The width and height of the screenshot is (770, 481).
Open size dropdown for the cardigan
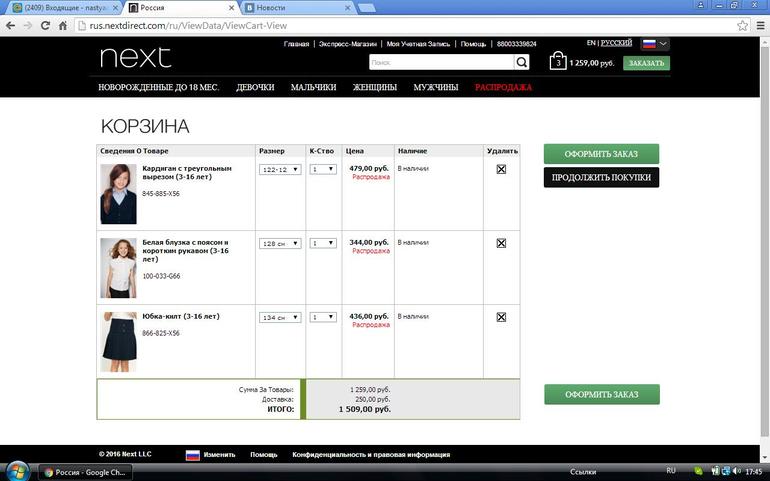pos(279,170)
